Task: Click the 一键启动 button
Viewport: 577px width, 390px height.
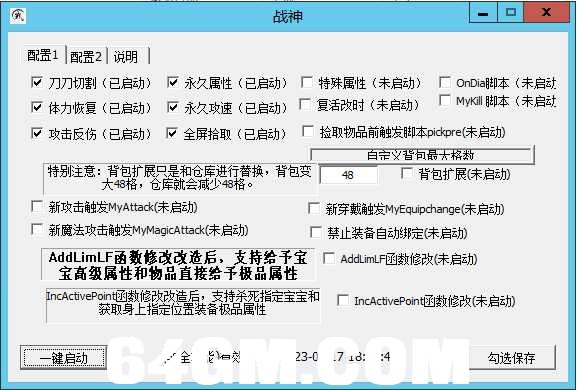Action: click(64, 357)
